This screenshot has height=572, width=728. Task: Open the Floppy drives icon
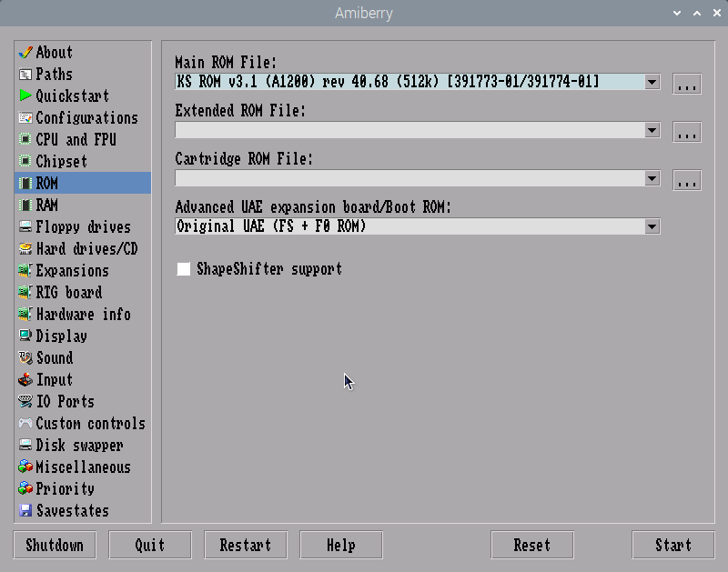point(25,226)
